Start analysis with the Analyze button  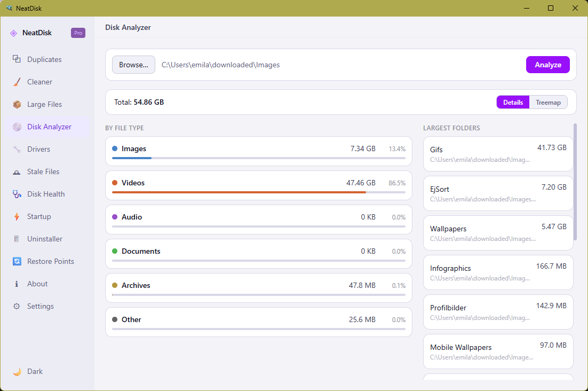pos(548,65)
